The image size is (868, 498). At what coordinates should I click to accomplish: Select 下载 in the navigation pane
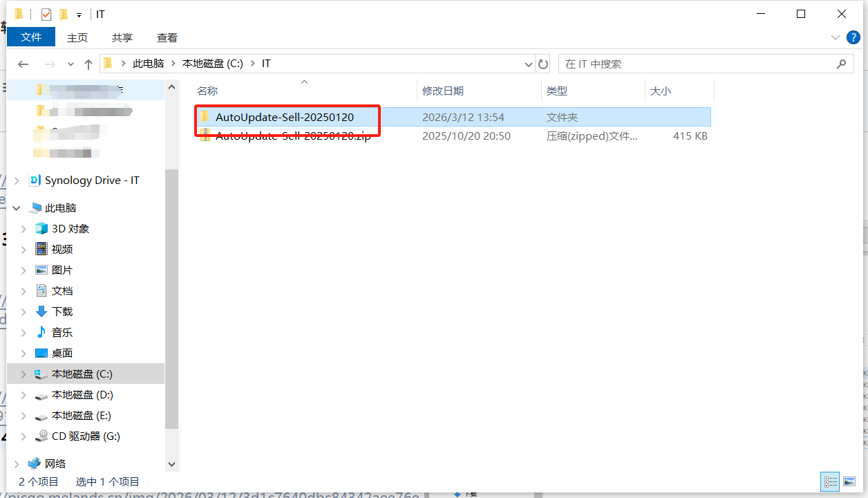(62, 312)
